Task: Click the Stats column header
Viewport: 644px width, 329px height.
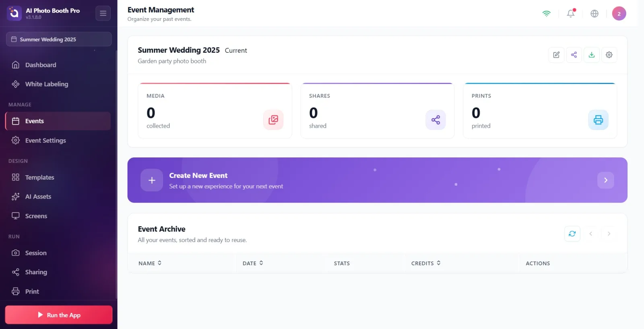Action: 342,263
